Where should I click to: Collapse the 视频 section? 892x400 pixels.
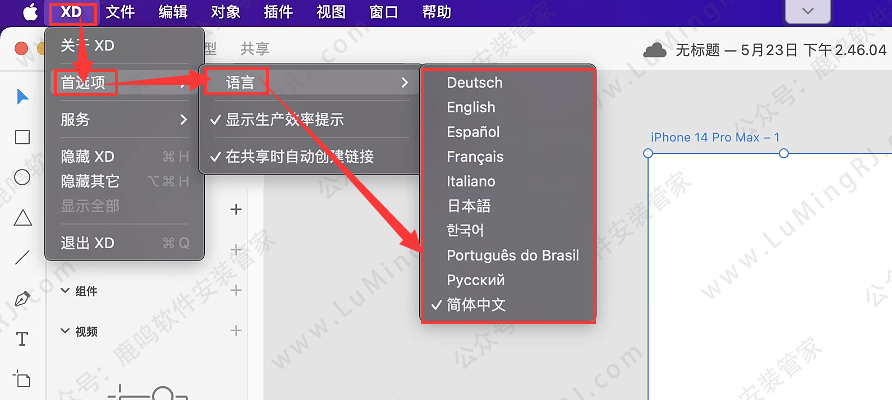click(65, 331)
